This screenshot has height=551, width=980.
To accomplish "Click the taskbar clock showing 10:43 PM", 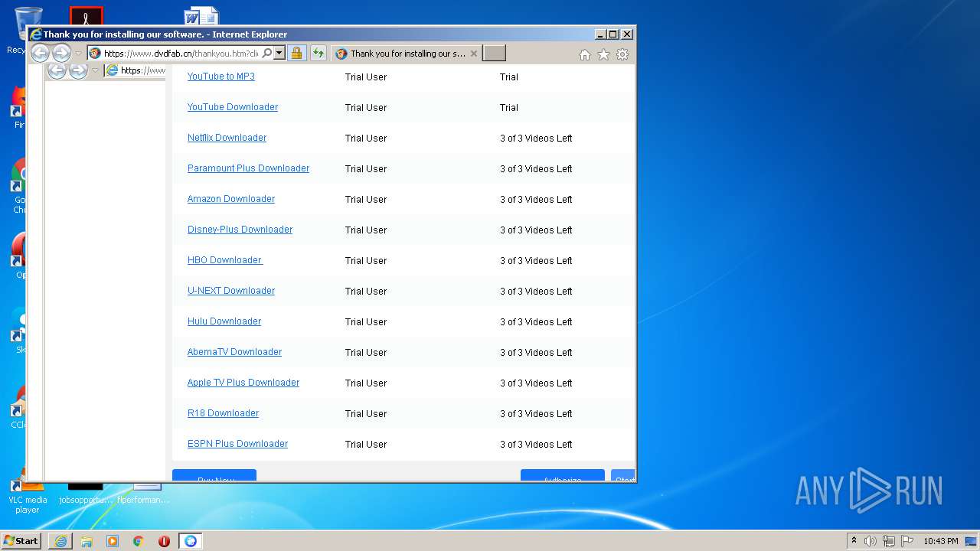I will coord(940,541).
